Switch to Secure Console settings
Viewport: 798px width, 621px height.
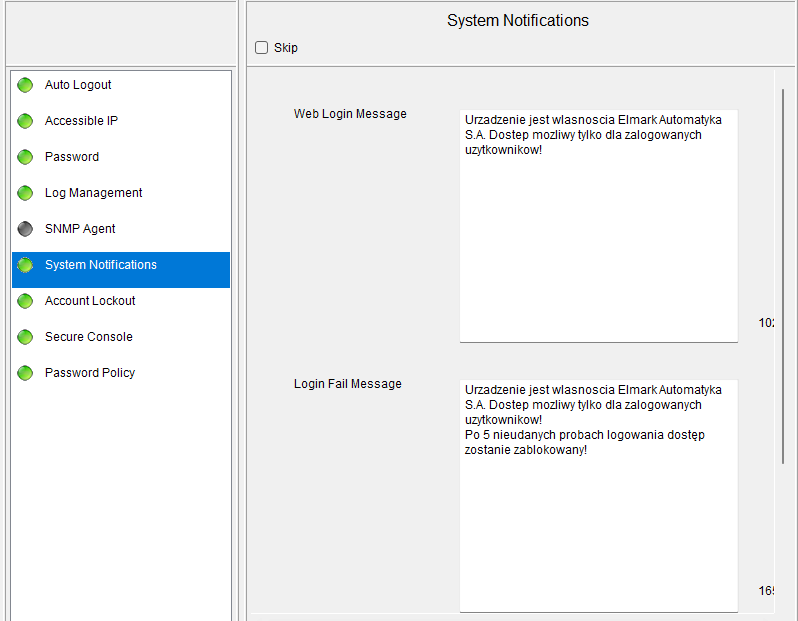(88, 337)
